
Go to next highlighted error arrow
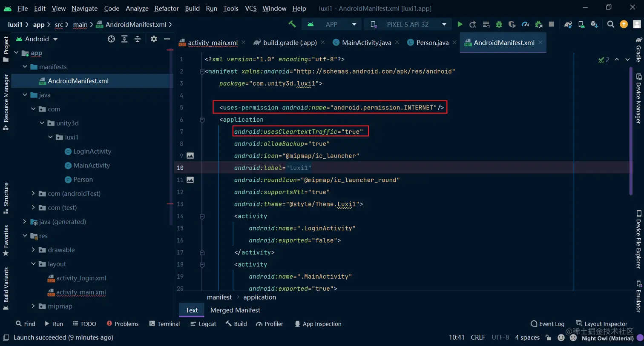click(x=627, y=60)
